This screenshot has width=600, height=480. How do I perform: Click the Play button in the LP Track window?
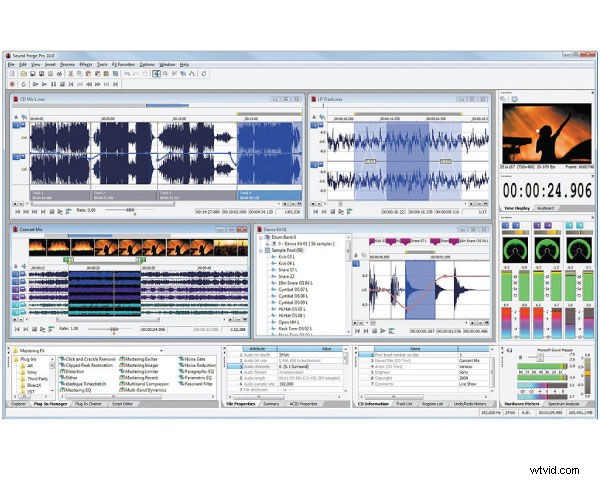click(341, 211)
